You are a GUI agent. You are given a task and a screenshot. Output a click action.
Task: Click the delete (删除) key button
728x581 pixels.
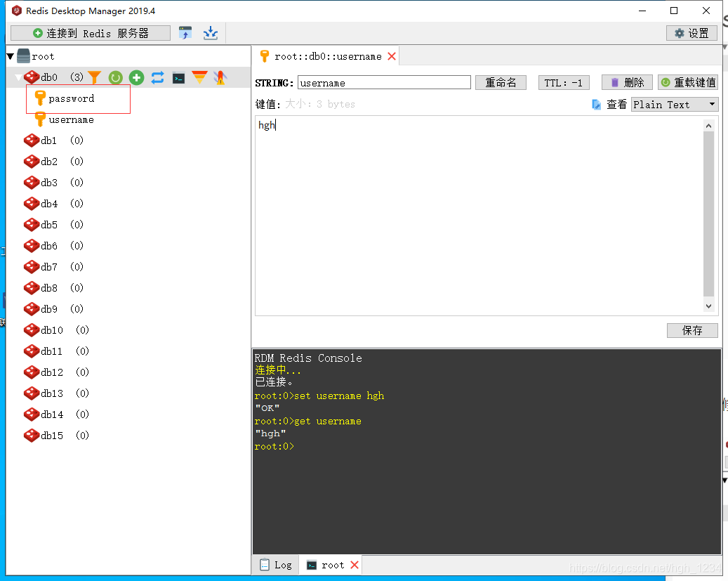pyautogui.click(x=627, y=83)
